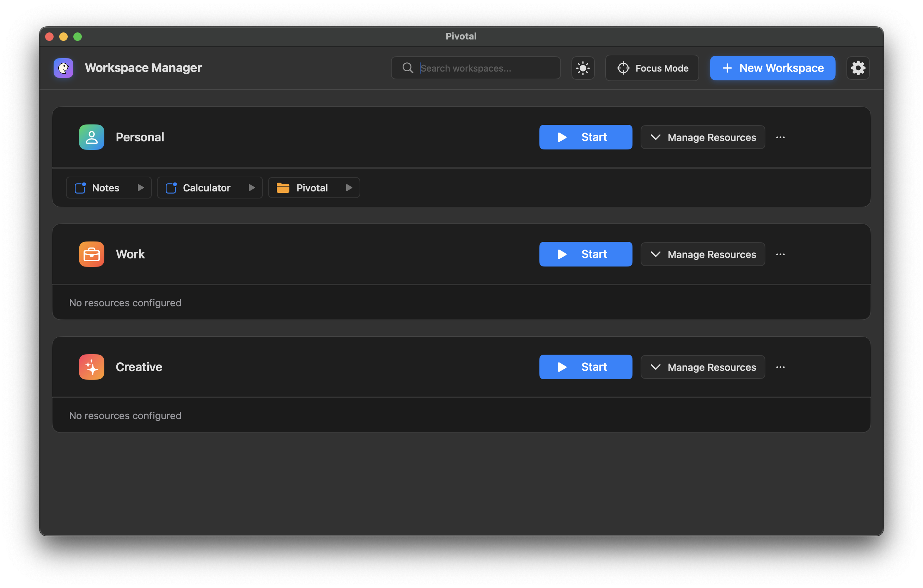The image size is (923, 588).
Task: Click the Calculator app icon
Action: tap(171, 188)
